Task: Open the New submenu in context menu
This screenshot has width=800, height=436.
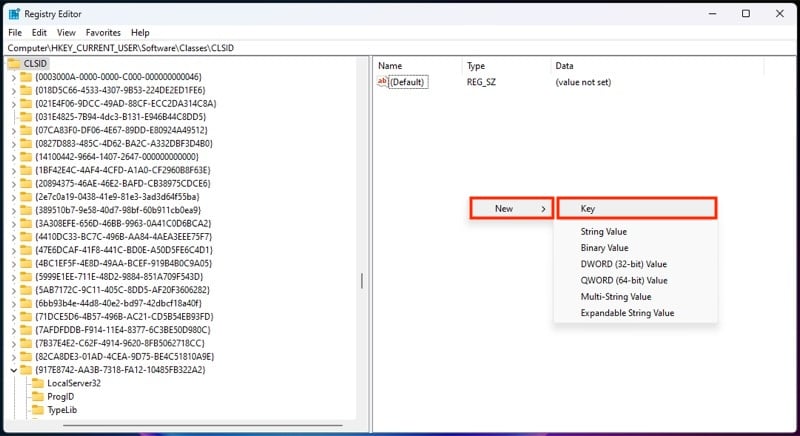Action: coord(512,209)
